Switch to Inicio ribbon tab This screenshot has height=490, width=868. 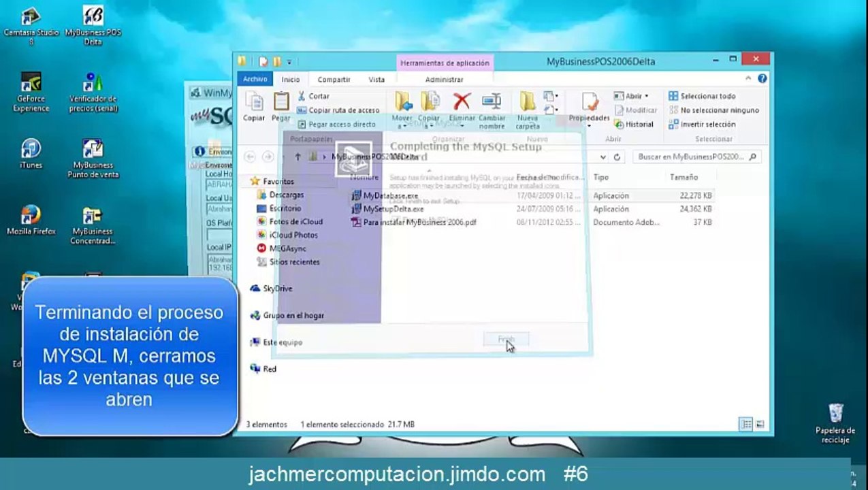[x=291, y=80]
